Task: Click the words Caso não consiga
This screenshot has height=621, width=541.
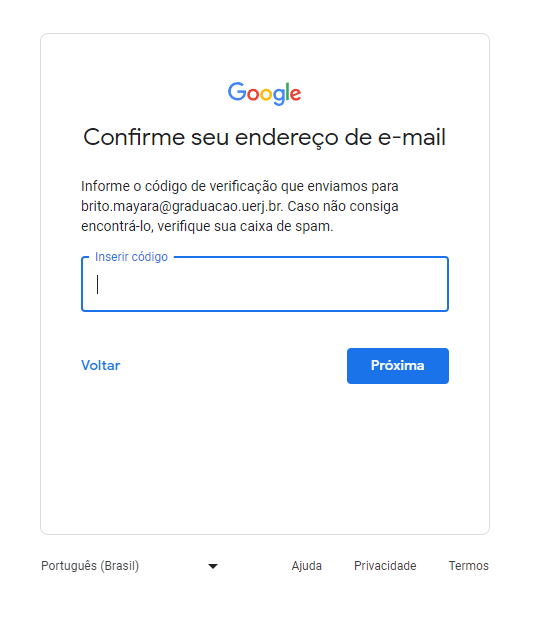Action: coord(343,206)
